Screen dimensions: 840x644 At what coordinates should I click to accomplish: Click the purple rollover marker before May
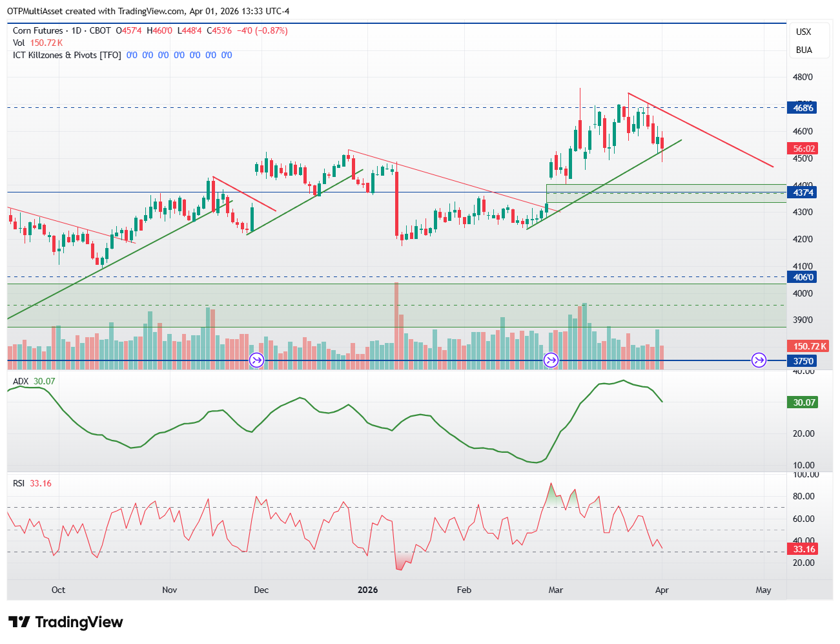click(759, 360)
